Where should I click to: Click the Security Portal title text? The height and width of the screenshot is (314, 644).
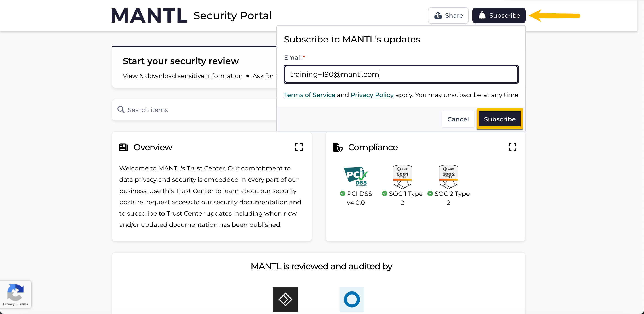(232, 15)
